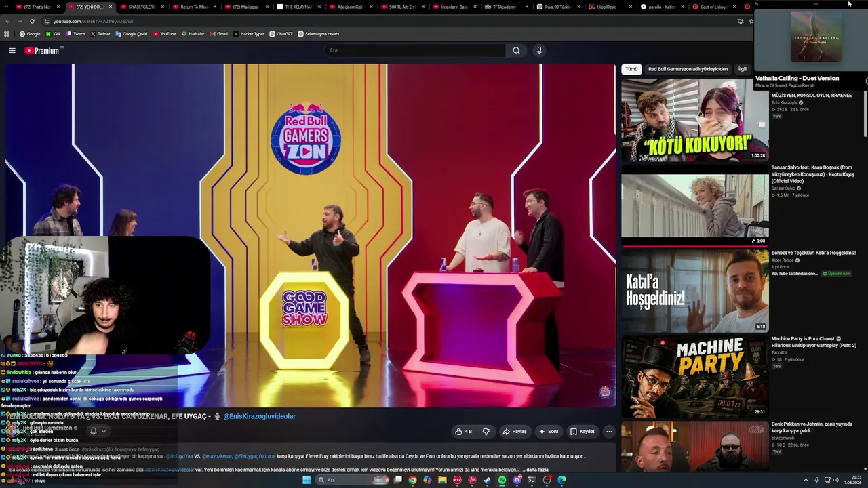Open the Kick bookmark
868x488 pixels.
click(x=54, y=34)
